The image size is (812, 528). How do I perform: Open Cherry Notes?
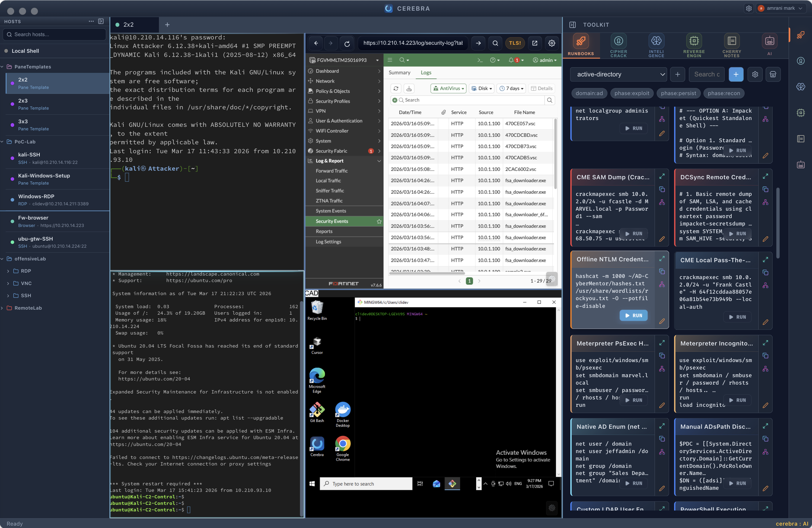[732, 45]
